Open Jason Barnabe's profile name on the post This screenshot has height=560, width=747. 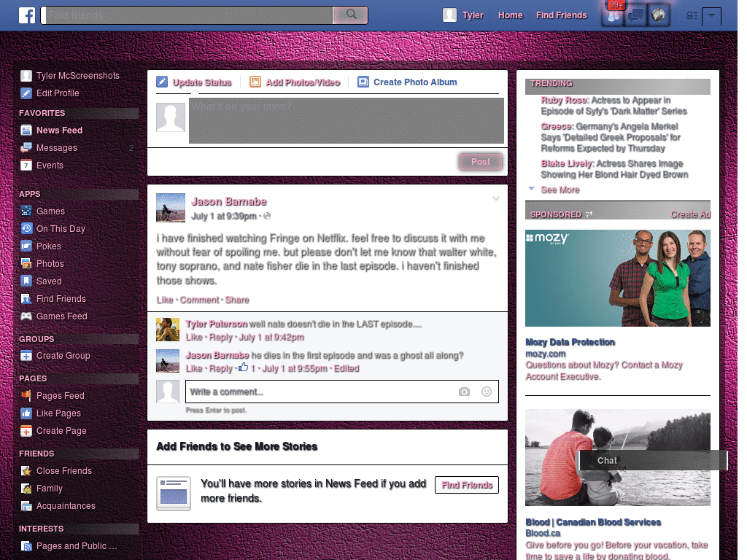(x=228, y=201)
